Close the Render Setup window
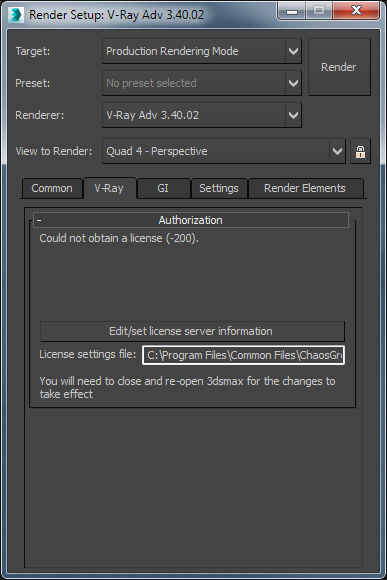Screen dimensions: 387x580 click(x=356, y=11)
